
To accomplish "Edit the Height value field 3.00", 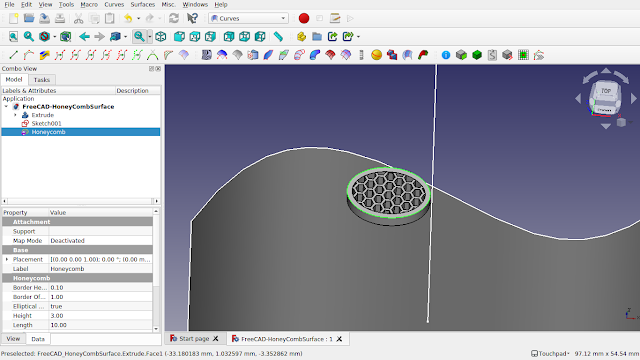I will (100, 316).
